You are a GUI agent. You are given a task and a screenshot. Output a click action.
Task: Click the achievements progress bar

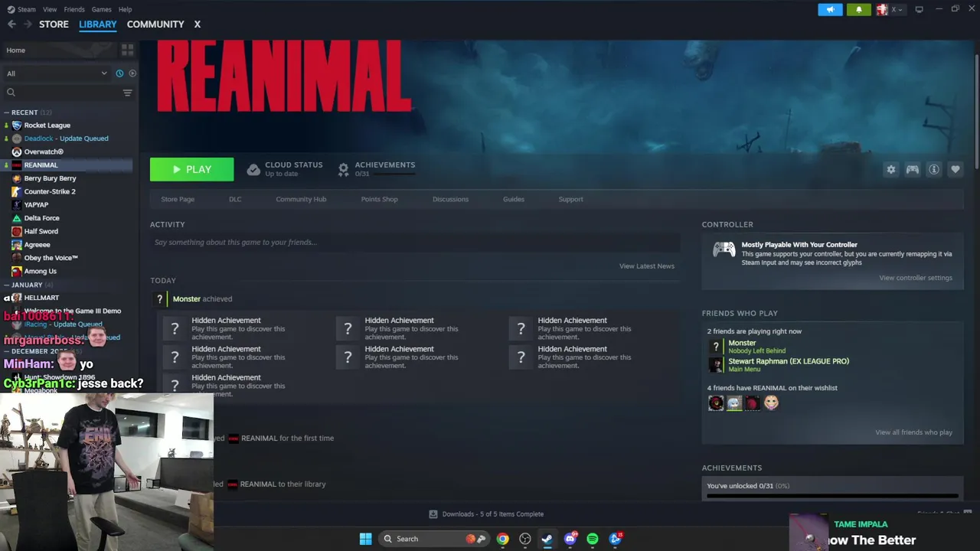[x=832, y=496]
